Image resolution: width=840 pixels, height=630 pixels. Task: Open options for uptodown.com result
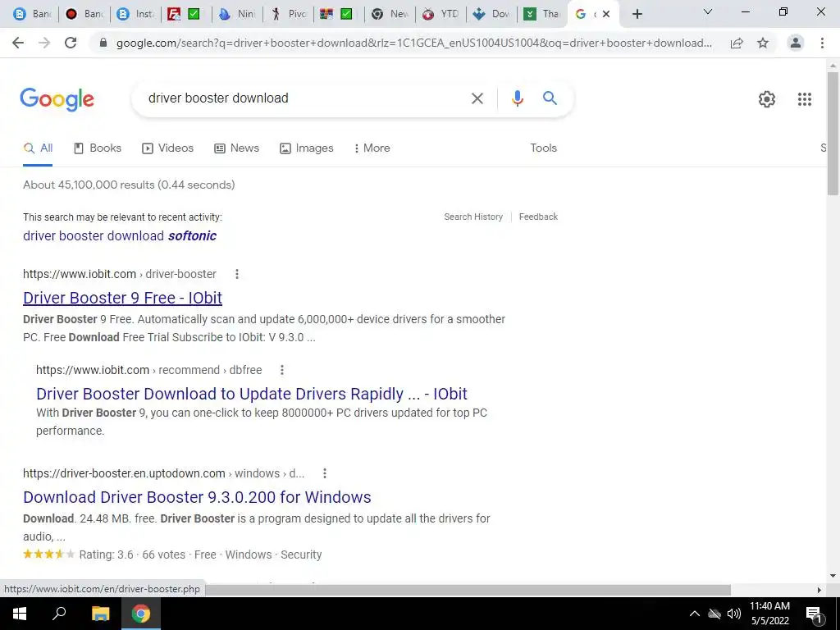coord(325,473)
